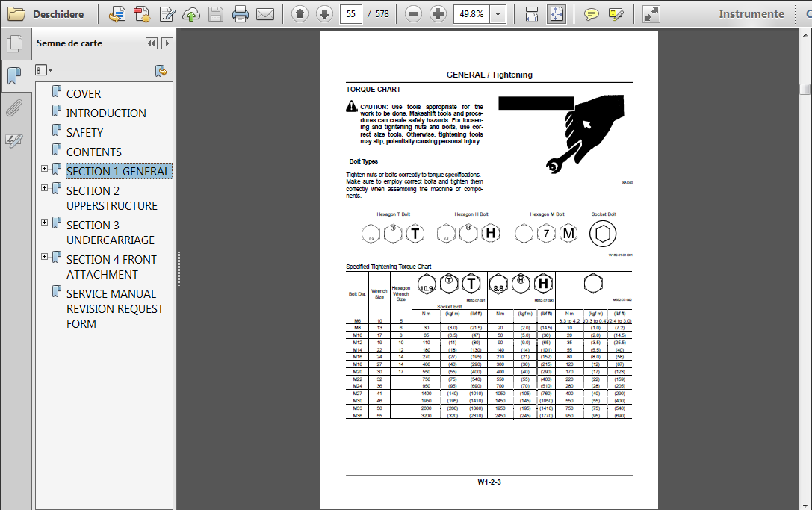Open the signatures panel icon
The height and width of the screenshot is (510, 812).
click(14, 140)
